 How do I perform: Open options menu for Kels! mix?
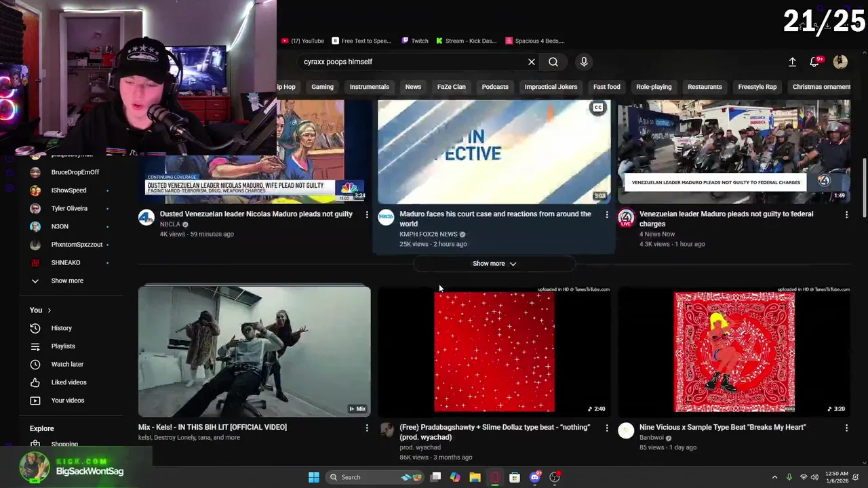click(x=367, y=428)
